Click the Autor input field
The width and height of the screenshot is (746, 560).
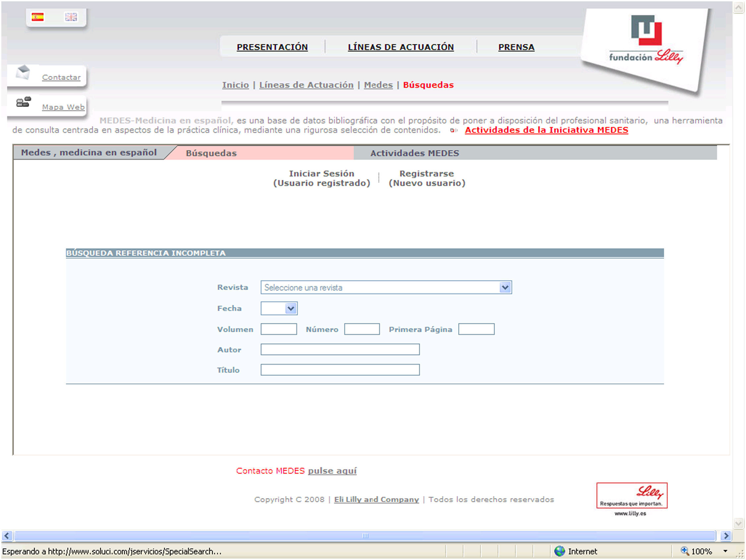(x=340, y=349)
